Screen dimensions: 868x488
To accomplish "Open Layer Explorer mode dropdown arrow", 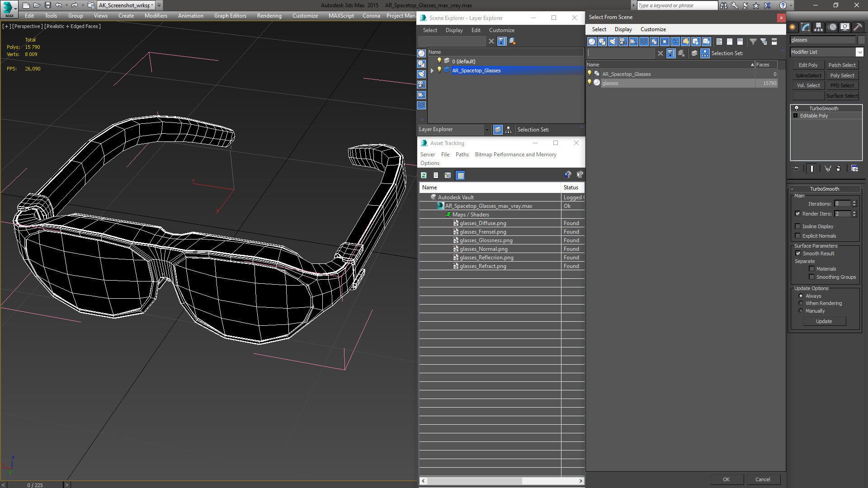I will (487, 130).
